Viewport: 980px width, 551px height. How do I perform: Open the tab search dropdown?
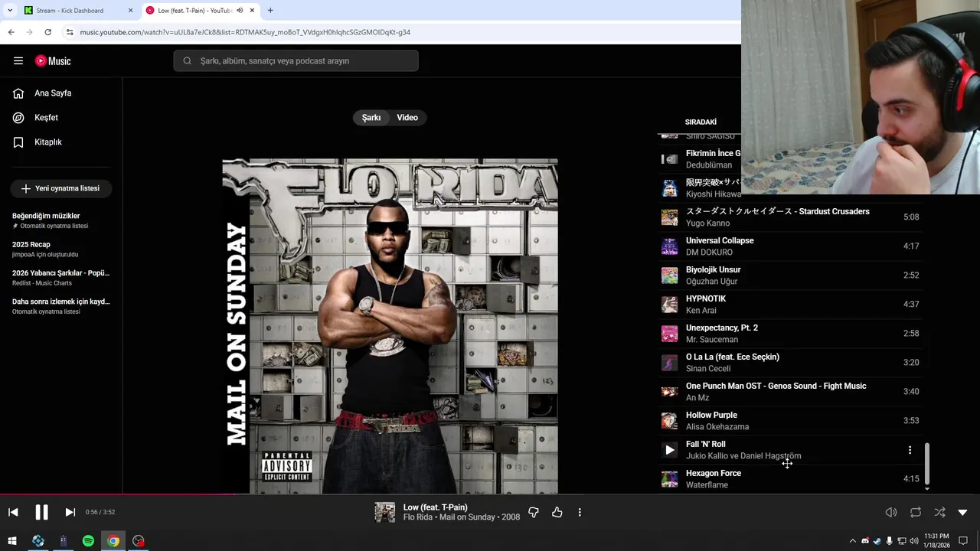(x=10, y=11)
